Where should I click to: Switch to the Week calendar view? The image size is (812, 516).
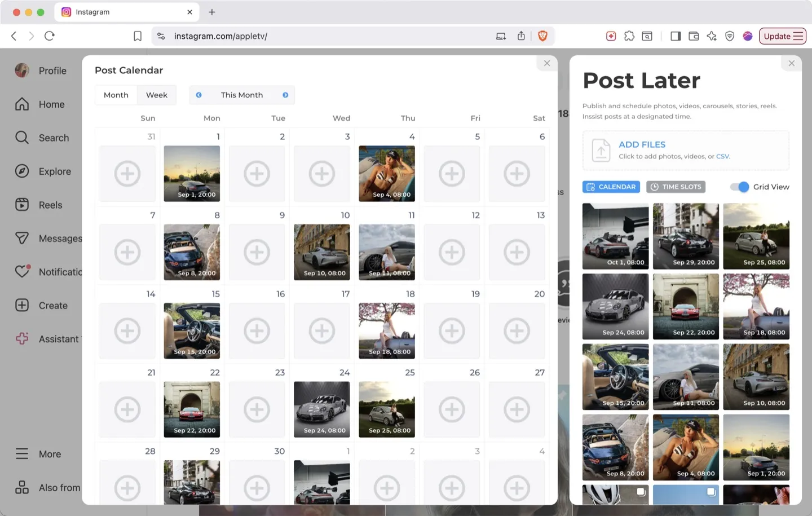(x=156, y=95)
